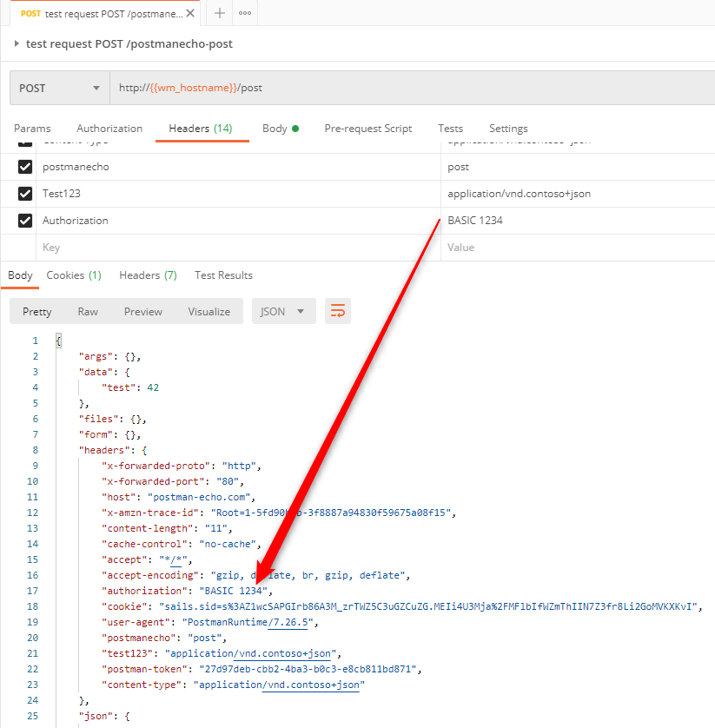Select the Raw response view
The image size is (715, 728).
pos(88,312)
